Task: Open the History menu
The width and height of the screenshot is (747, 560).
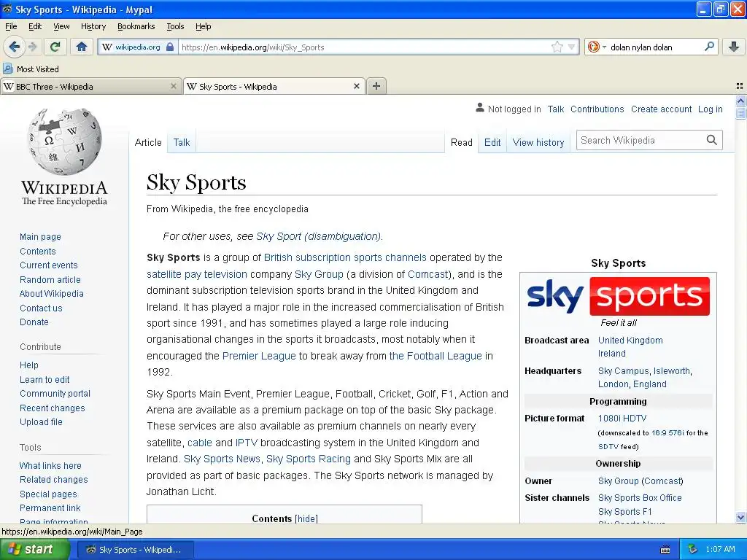Action: tap(93, 26)
